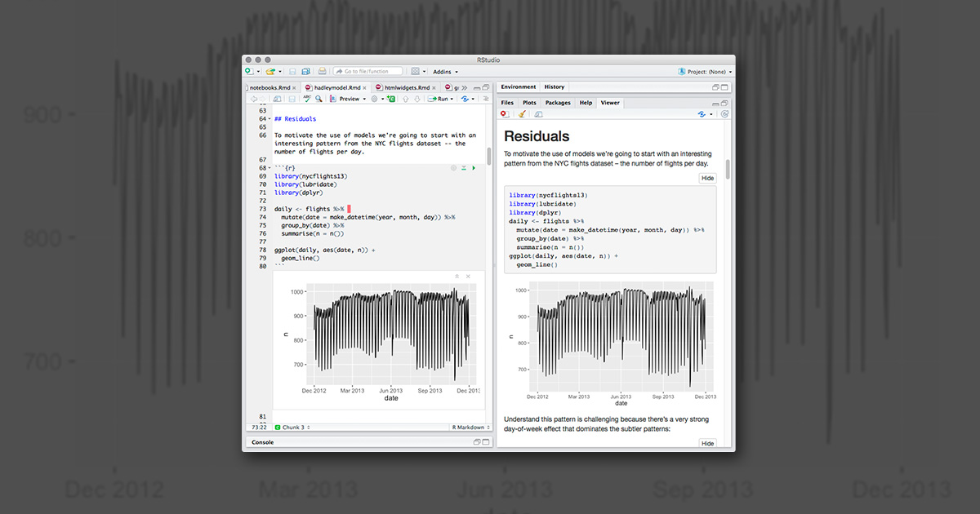Click the spell check ABC icon

pyautogui.click(x=307, y=99)
